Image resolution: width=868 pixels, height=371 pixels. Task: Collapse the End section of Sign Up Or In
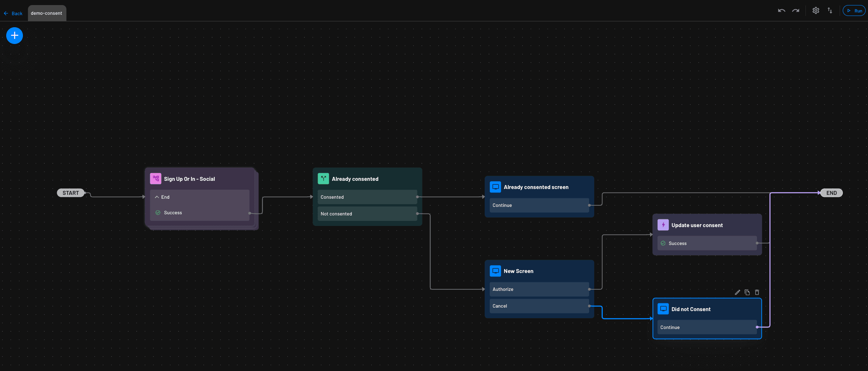pos(157,197)
